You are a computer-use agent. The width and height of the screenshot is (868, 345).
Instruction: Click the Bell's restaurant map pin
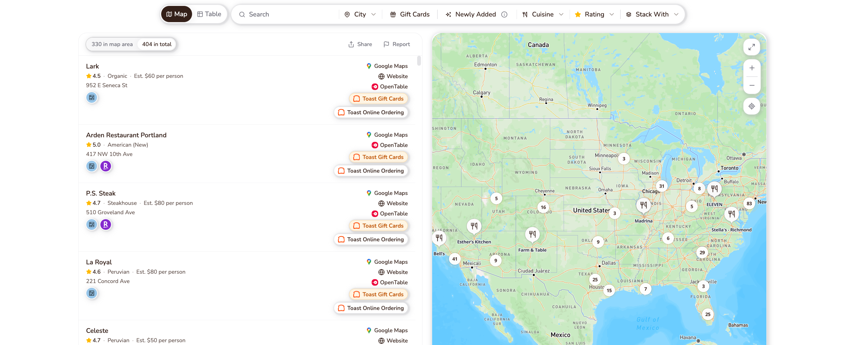(x=439, y=238)
